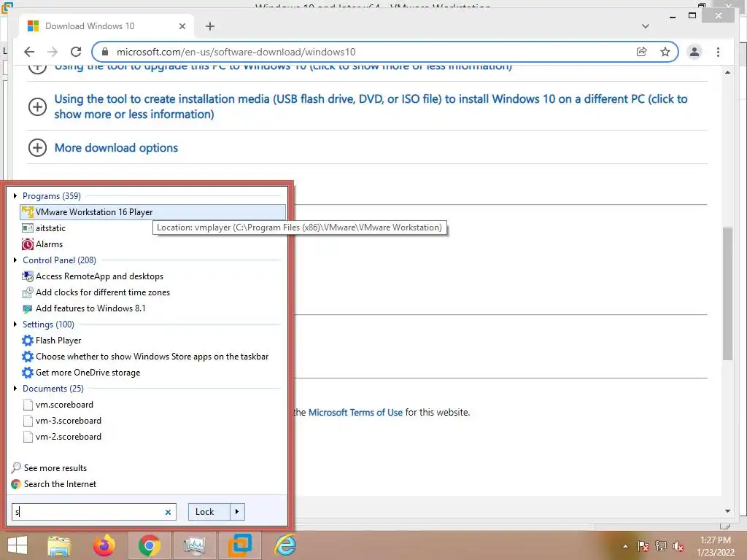This screenshot has height=560, width=747.
Task: Expand More download options section
Action: [x=37, y=147]
